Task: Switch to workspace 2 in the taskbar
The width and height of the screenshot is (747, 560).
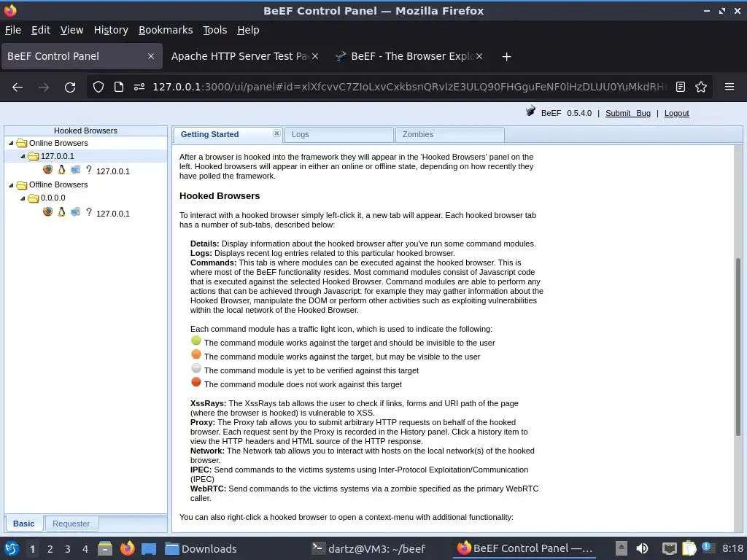Action: click(x=50, y=549)
